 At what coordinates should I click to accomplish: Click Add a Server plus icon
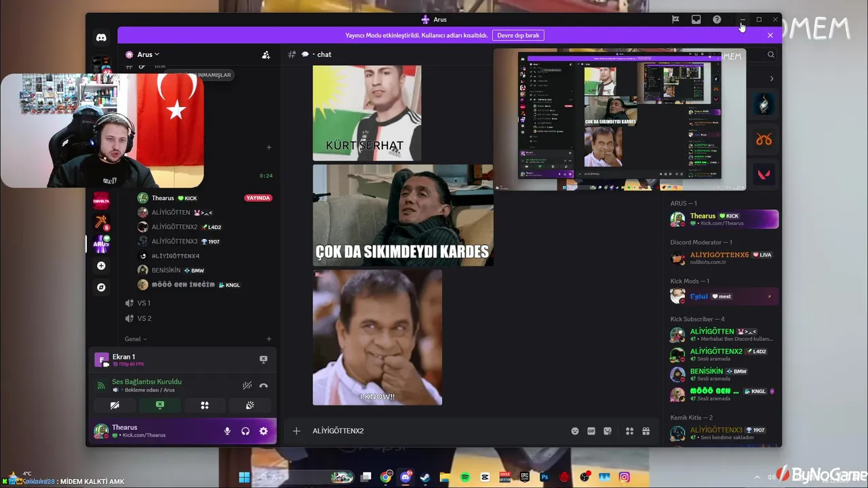(101, 266)
